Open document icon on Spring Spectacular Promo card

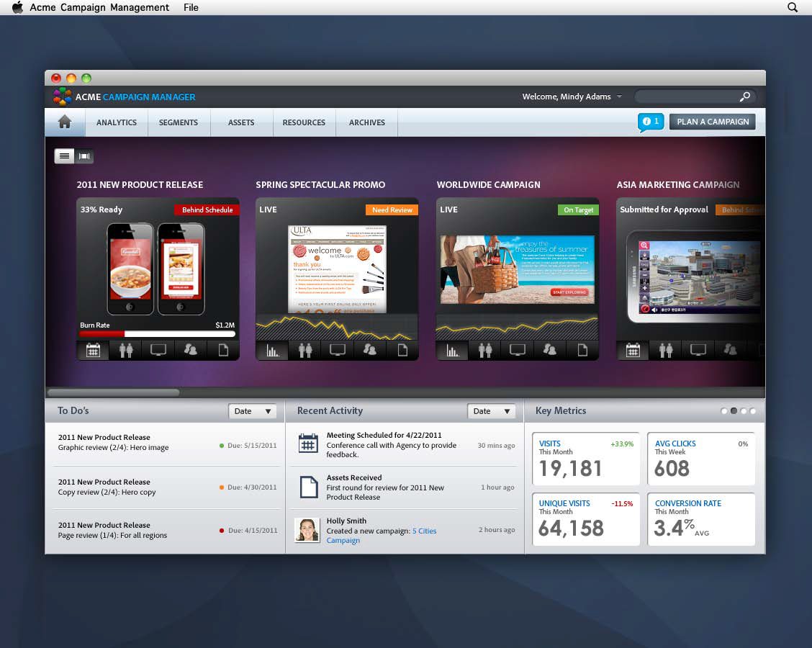pyautogui.click(x=402, y=351)
